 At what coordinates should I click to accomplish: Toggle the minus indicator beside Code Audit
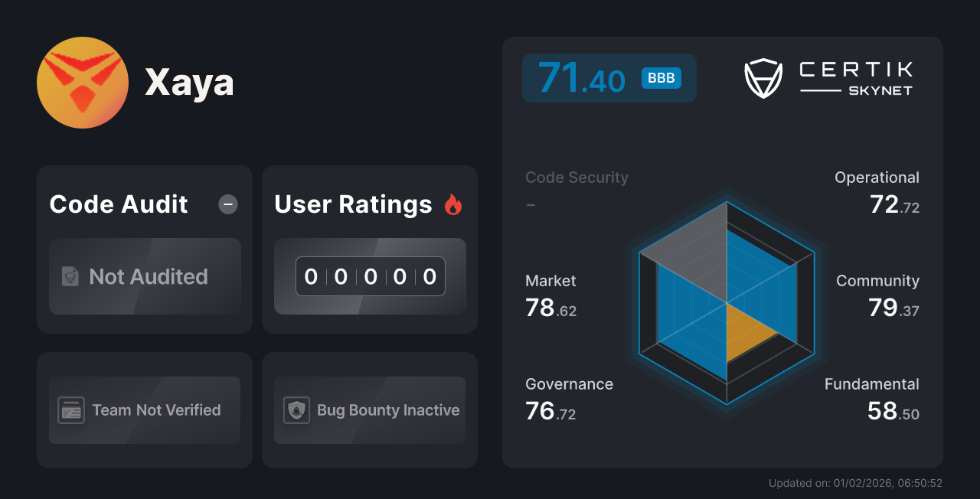coord(227,204)
